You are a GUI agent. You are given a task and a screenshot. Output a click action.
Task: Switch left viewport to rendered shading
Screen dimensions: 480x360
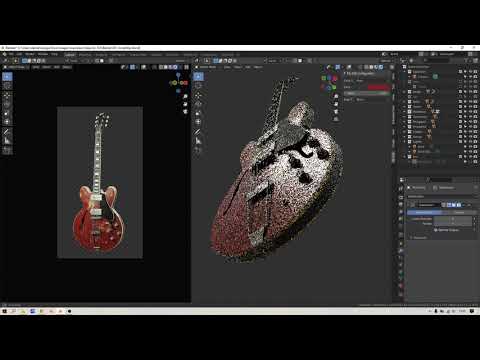[176, 67]
